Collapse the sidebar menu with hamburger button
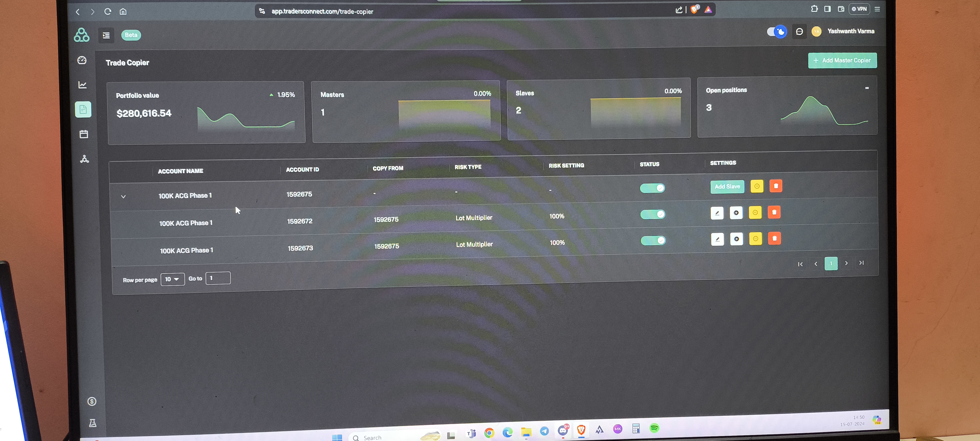This screenshot has width=980, height=441. tap(106, 35)
